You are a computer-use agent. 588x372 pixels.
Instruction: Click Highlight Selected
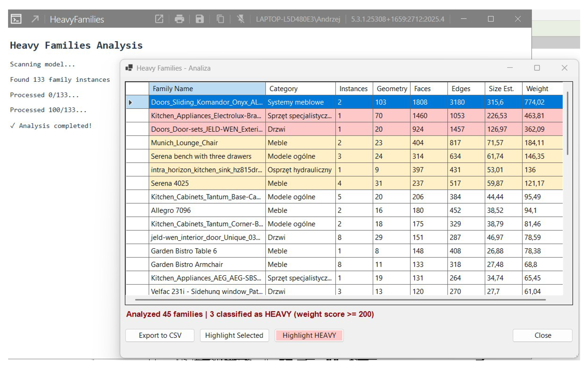point(234,335)
